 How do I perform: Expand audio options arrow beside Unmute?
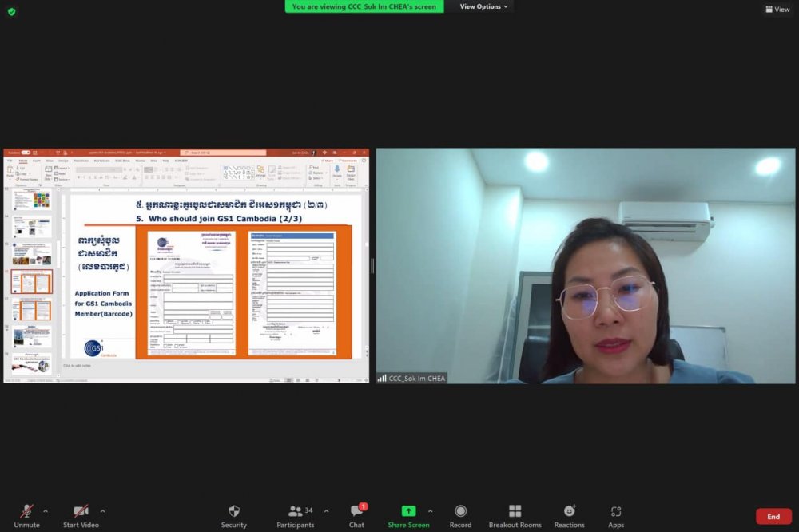pyautogui.click(x=46, y=511)
